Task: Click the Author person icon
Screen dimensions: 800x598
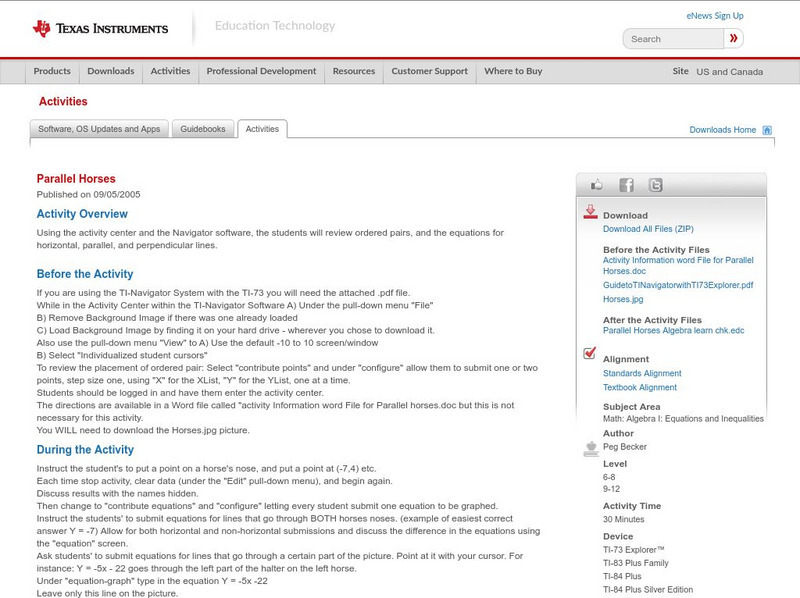Action: pos(590,447)
